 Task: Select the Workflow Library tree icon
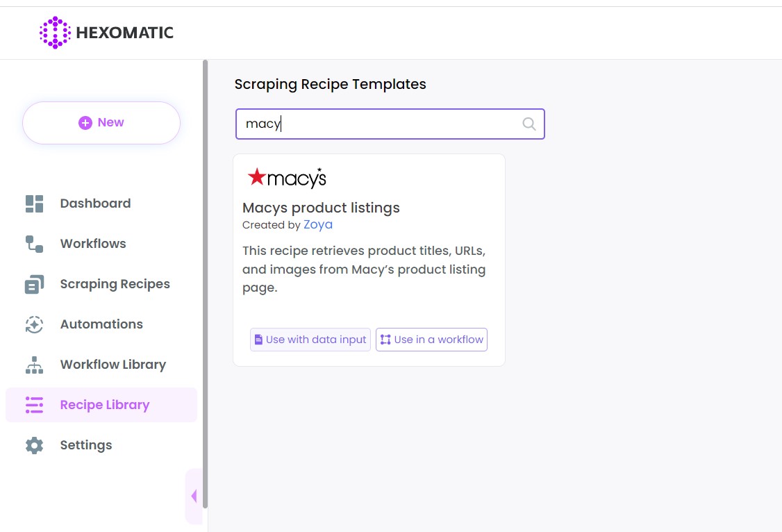click(33, 364)
